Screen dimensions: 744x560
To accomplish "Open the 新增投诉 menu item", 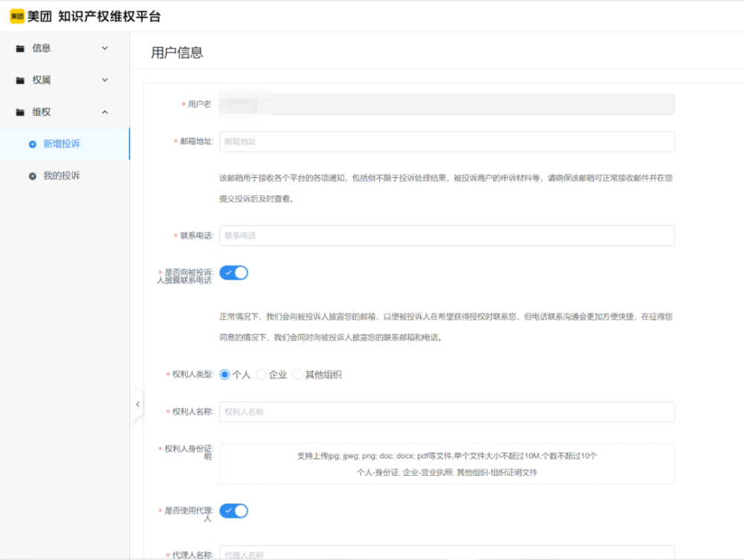I will tap(65, 144).
